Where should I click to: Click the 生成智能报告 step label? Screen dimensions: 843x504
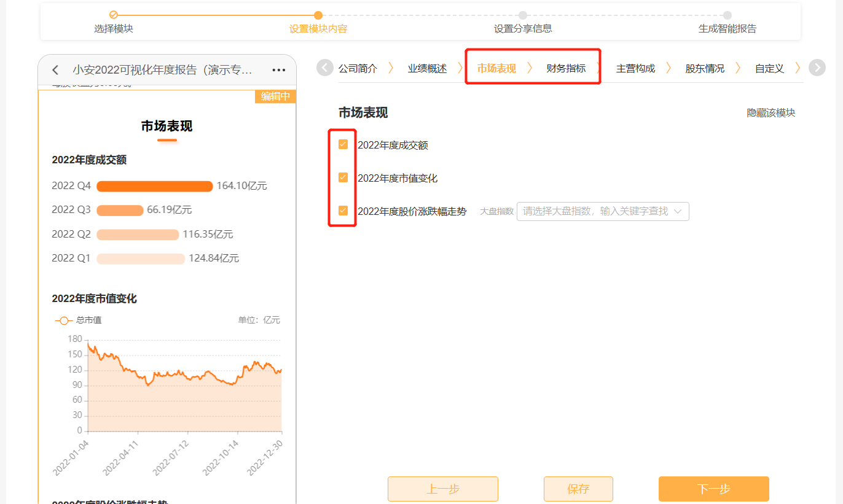727,28
